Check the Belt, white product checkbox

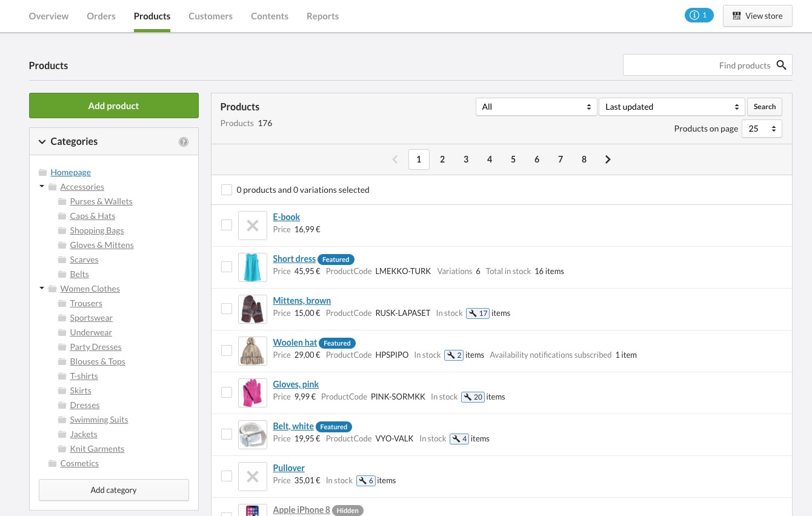[x=227, y=434]
